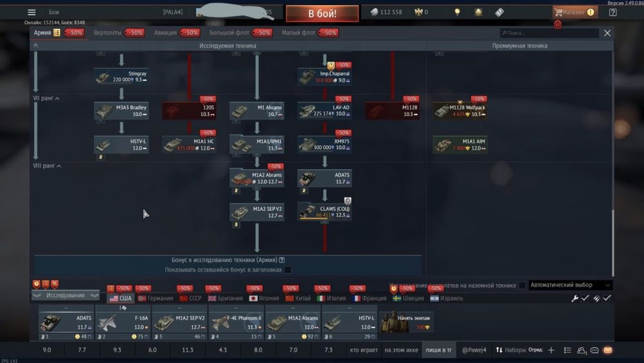Screen dimensions: 644x363
Task: Select the M1A1 HC tank
Action: click(x=189, y=144)
